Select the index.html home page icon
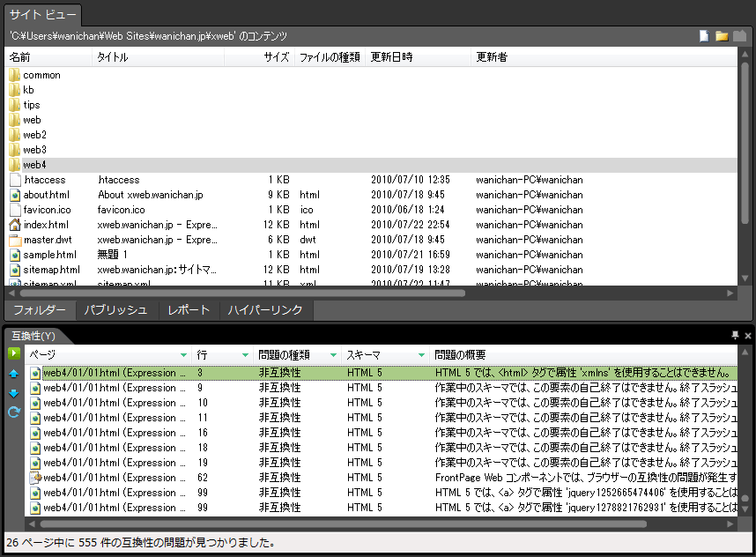 click(15, 225)
